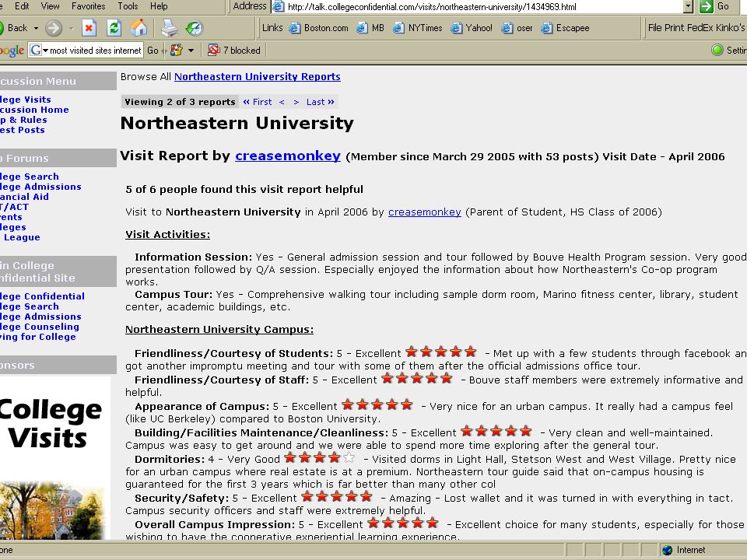Open the Northeastern University Reports link

pyautogui.click(x=258, y=77)
